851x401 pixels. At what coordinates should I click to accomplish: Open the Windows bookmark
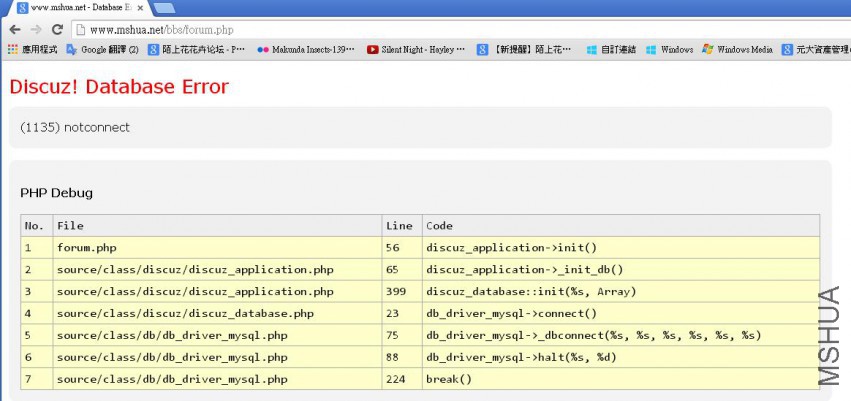670,49
